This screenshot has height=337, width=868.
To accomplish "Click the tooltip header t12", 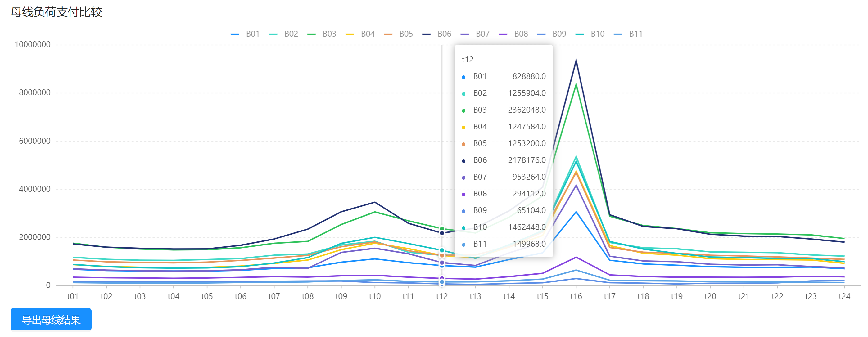I will tap(467, 60).
